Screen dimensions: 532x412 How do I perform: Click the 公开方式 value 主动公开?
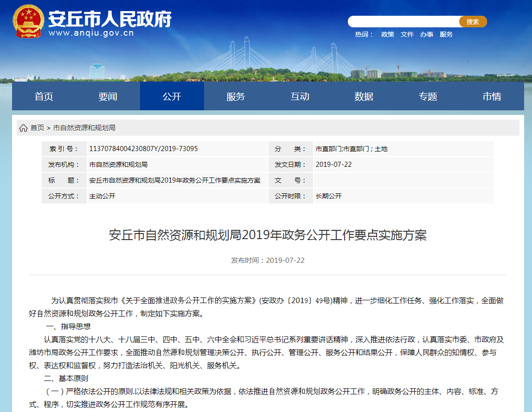[x=102, y=196]
